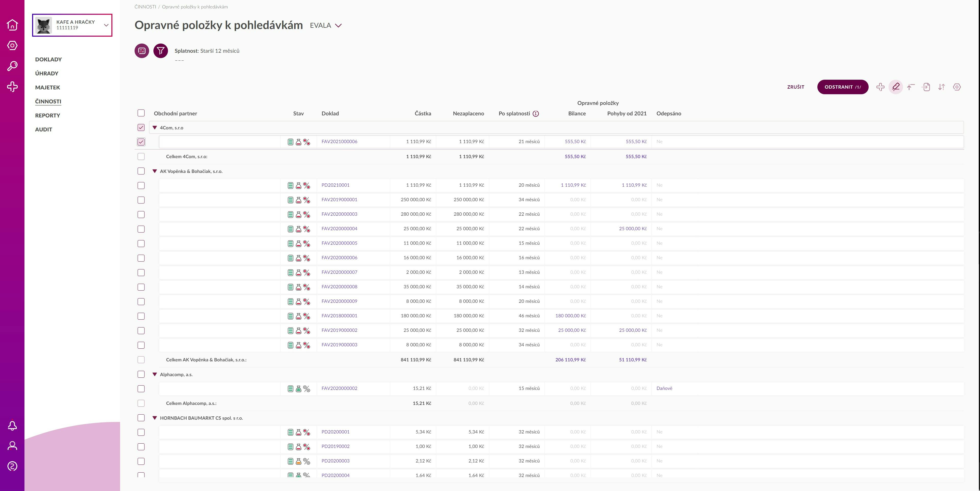Viewport: 980px width, 491px height.
Task: Open document link FAV2021000006
Action: click(339, 141)
